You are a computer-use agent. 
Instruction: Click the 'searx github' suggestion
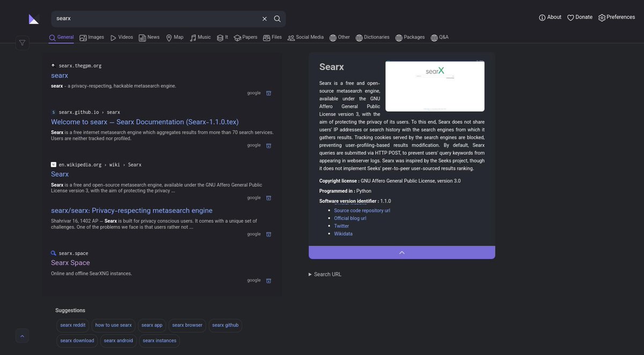click(x=225, y=325)
